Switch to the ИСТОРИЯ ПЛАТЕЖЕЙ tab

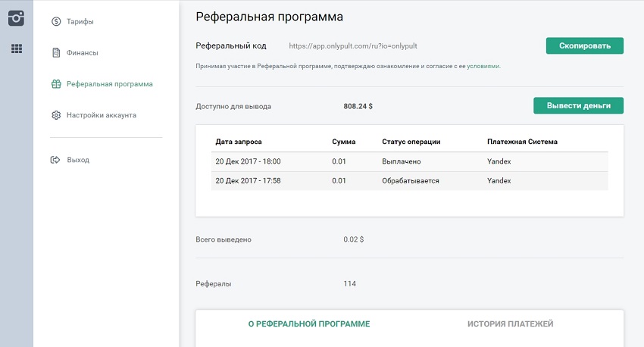click(510, 324)
